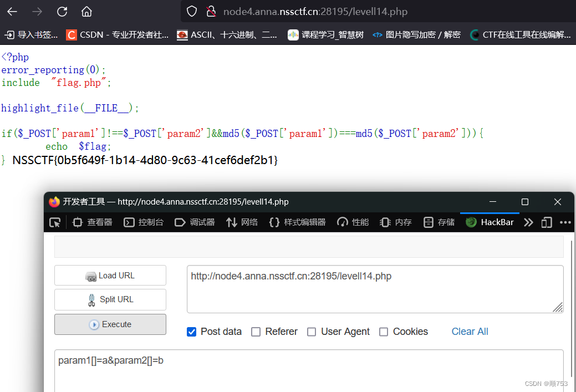Click the HackBar panel vertical scrollbar

point(572,309)
